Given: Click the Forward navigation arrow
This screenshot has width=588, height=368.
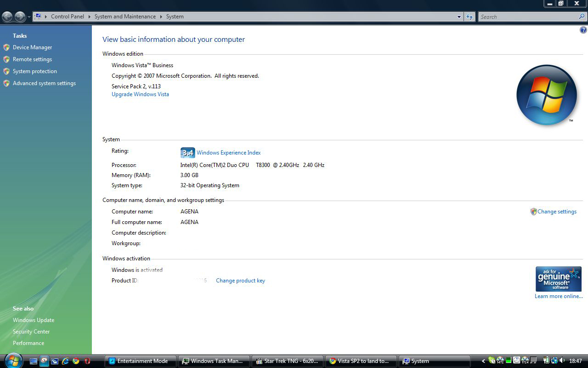Looking at the screenshot, I should pyautogui.click(x=20, y=17).
